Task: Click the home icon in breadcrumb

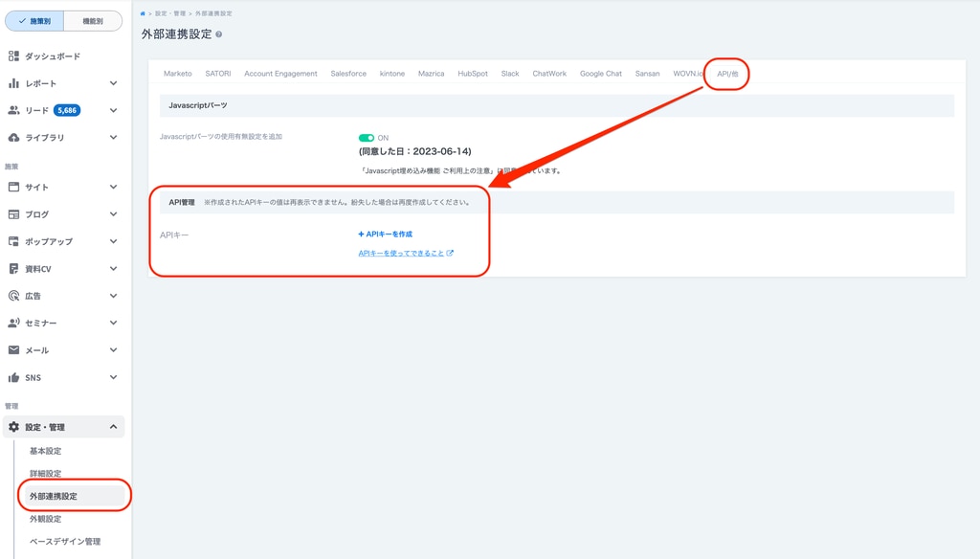Action: pos(144,13)
